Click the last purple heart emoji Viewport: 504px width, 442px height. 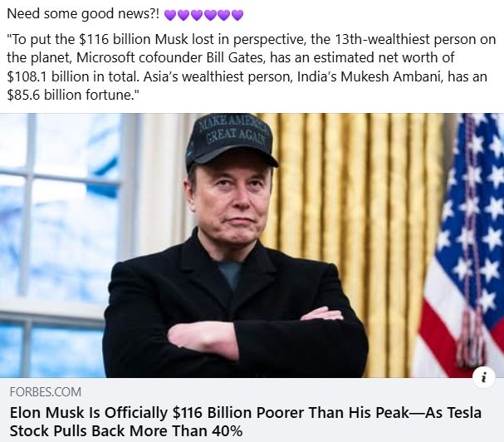click(237, 15)
